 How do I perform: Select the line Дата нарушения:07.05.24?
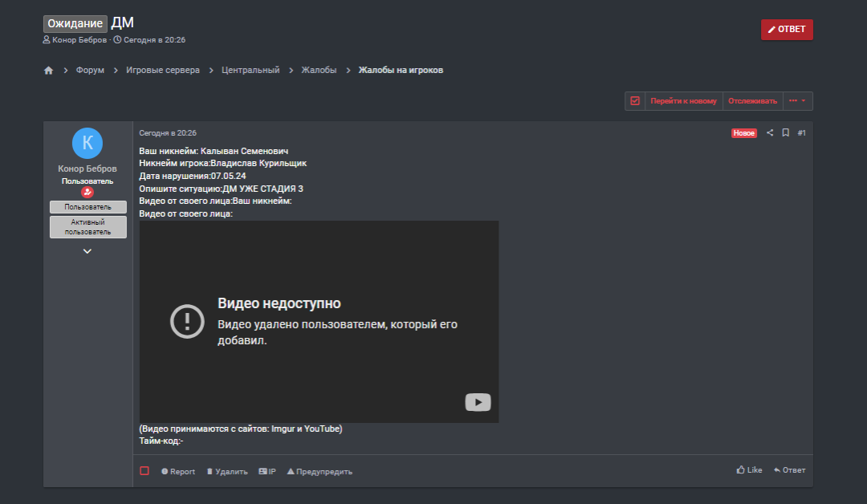point(193,176)
